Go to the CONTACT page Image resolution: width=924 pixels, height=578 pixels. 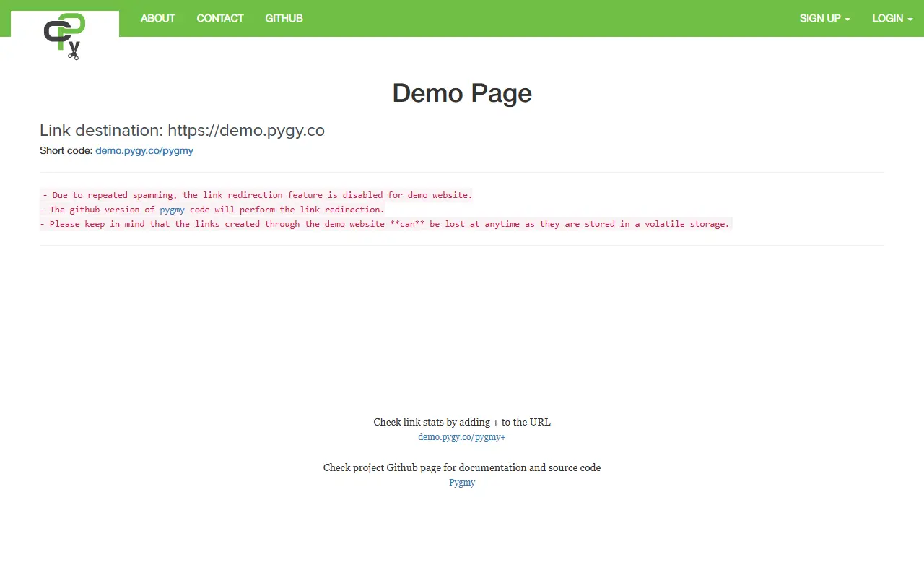pos(220,18)
